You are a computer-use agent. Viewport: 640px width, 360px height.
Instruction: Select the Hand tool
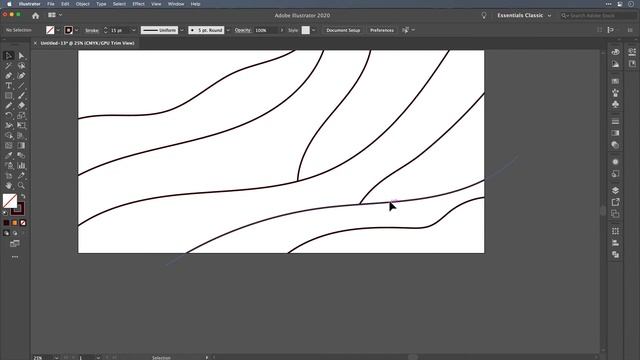coord(9,185)
